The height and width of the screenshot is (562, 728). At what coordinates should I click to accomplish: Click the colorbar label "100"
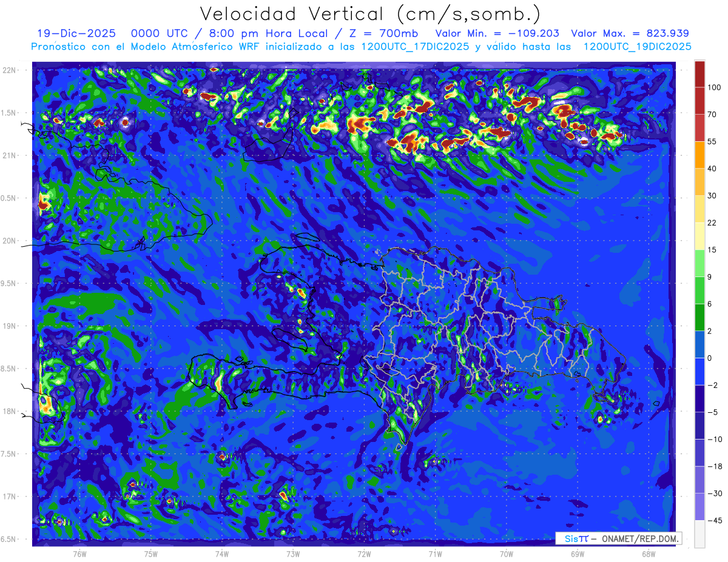(714, 87)
